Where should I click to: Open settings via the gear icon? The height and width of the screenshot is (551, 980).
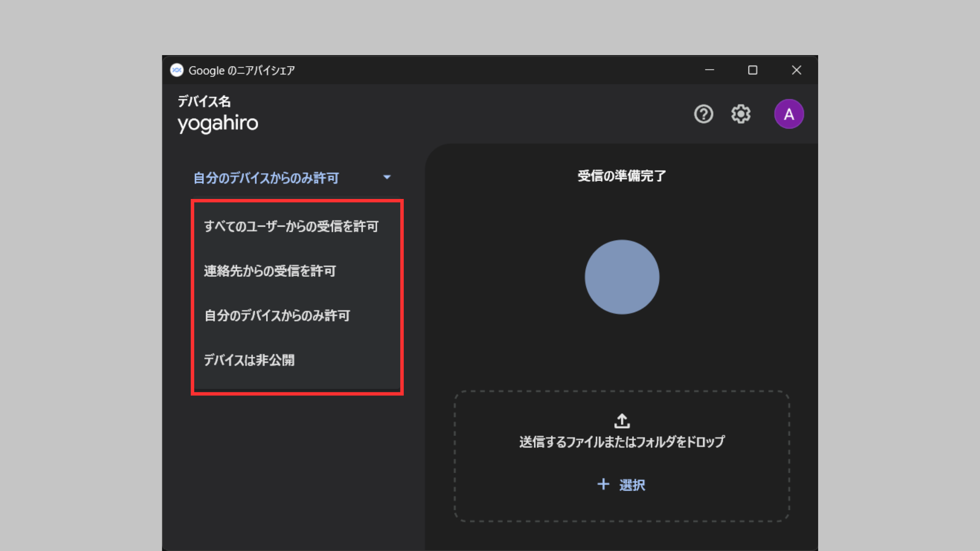(x=741, y=114)
